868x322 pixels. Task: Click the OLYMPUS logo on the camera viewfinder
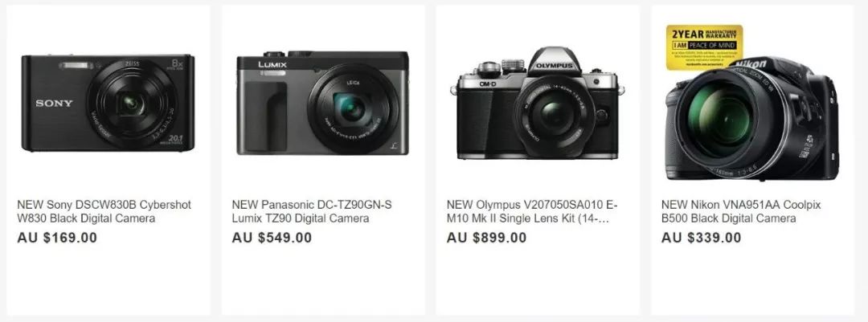[x=554, y=66]
